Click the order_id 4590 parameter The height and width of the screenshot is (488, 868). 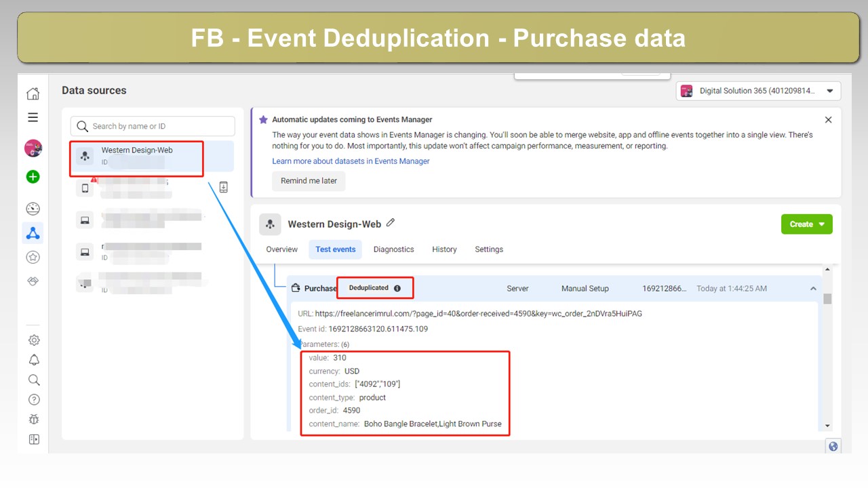point(334,411)
